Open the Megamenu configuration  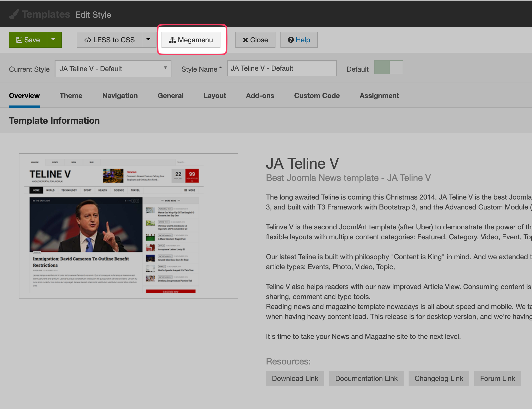[191, 40]
